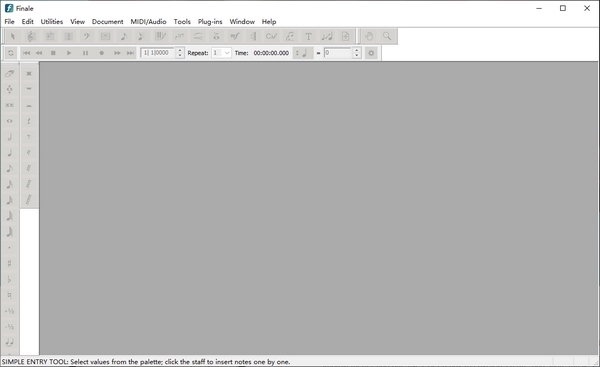Select the Tuplet tool
The width and height of the screenshot is (600, 367).
coord(179,36)
